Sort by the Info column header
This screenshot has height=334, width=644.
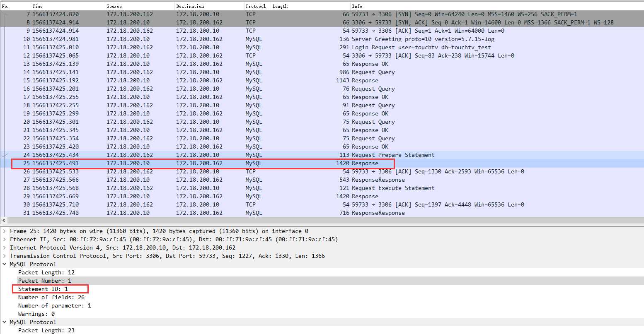pyautogui.click(x=497, y=6)
